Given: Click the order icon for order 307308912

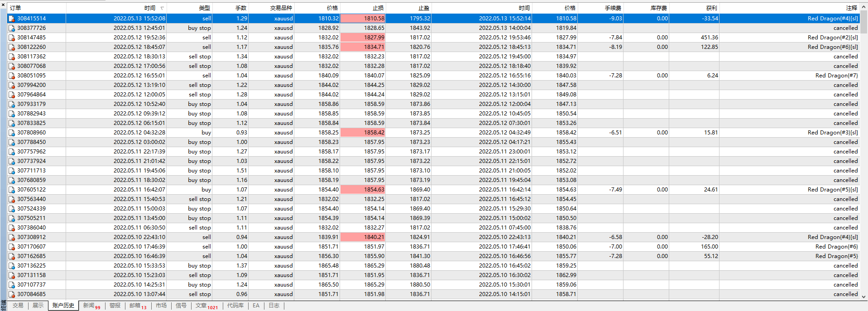Looking at the screenshot, I should [12, 237].
